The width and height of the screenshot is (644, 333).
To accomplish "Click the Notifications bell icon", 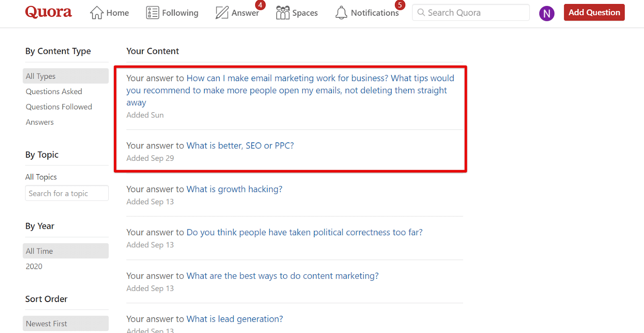I will point(341,12).
